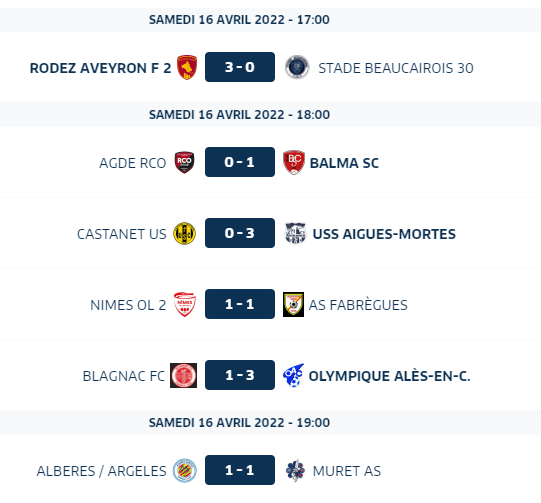The image size is (541, 503).
Task: Click the Castanet US round yellow badge
Action: [184, 234]
